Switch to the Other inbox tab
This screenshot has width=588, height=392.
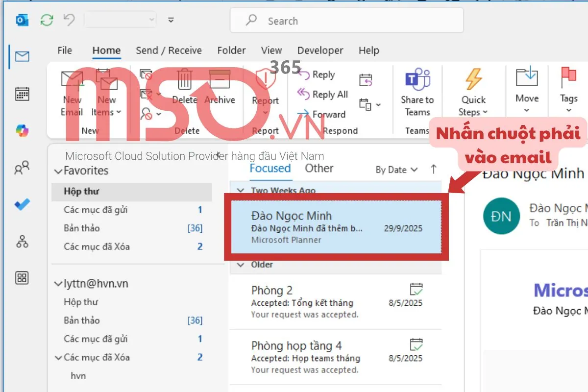coord(318,168)
